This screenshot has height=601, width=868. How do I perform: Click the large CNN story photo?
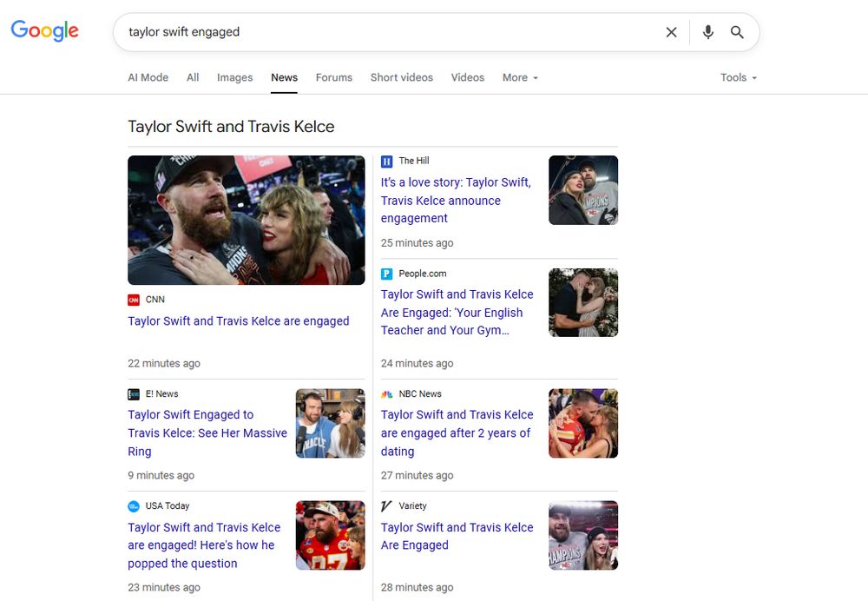click(x=247, y=220)
